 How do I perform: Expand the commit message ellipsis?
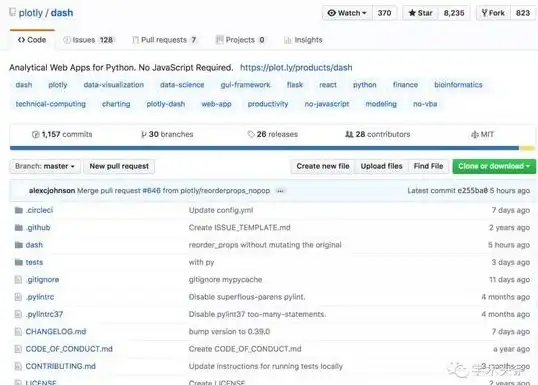pyautogui.click(x=280, y=191)
